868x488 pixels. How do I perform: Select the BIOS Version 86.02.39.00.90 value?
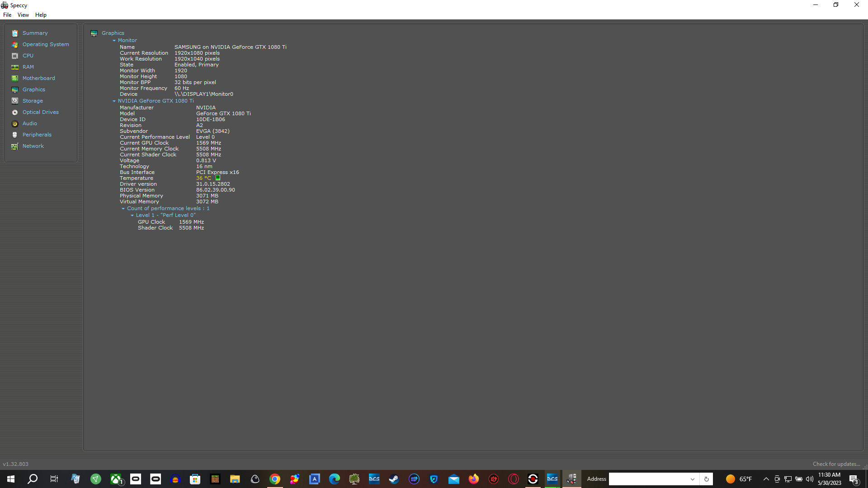pos(216,190)
